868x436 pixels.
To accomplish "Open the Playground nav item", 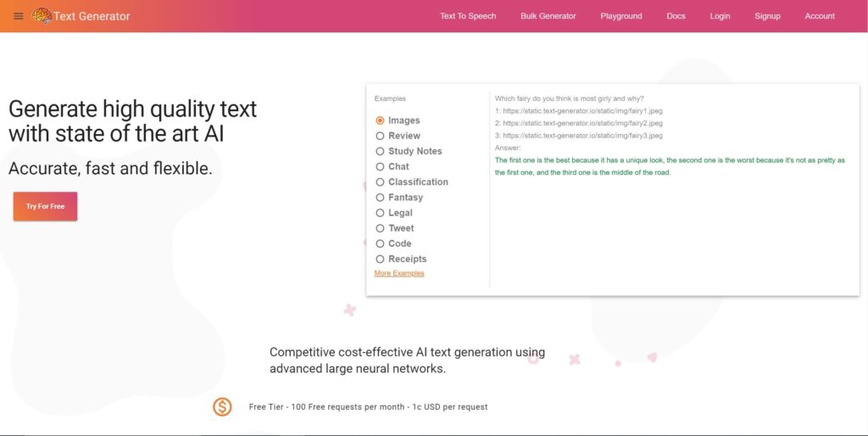I will (x=620, y=16).
